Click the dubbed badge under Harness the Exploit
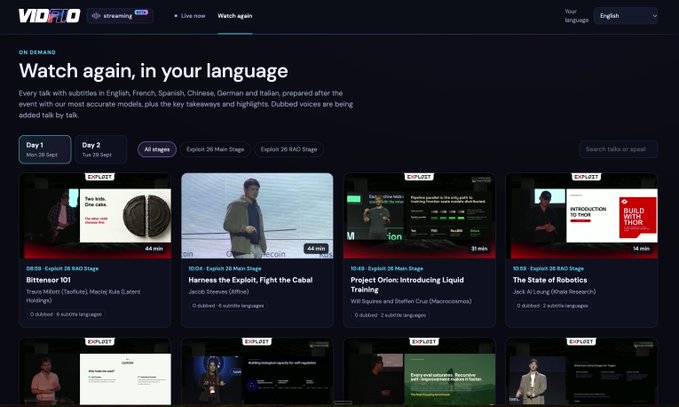The image size is (679, 407). 228,306
